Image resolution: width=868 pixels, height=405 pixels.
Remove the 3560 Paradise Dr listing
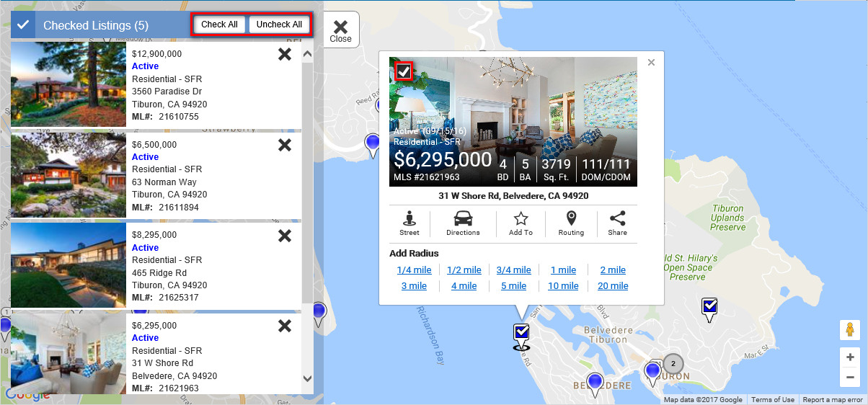pos(285,54)
